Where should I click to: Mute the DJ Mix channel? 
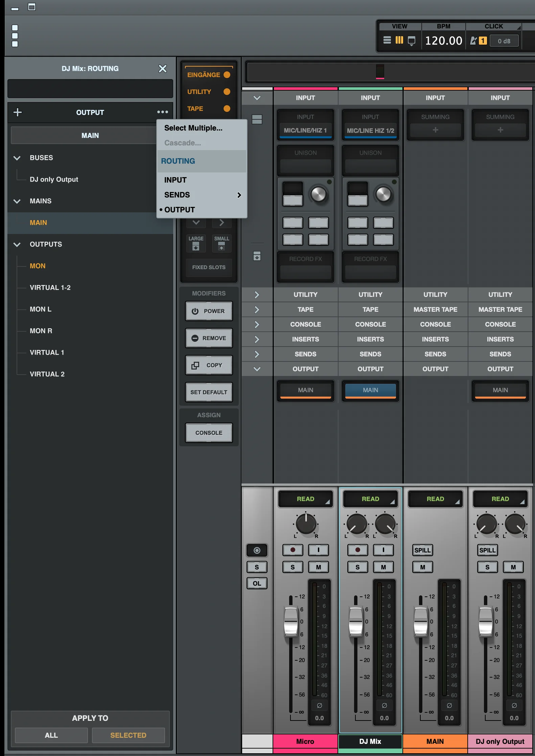coord(383,567)
